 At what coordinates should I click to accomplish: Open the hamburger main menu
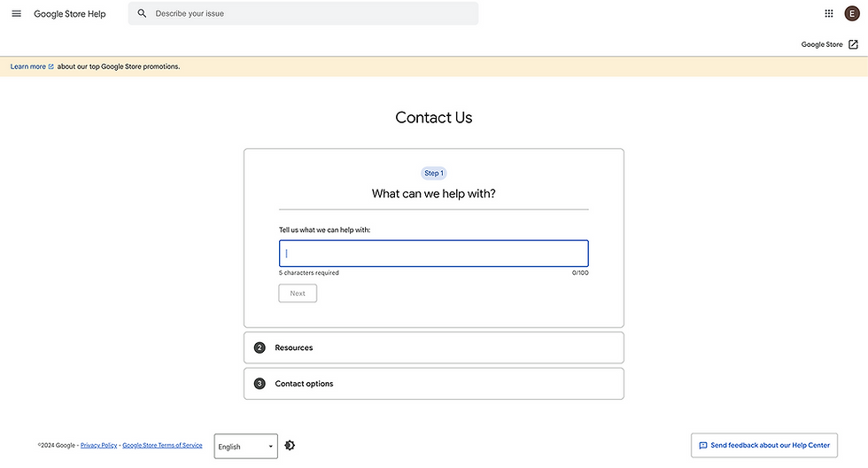pyautogui.click(x=17, y=14)
